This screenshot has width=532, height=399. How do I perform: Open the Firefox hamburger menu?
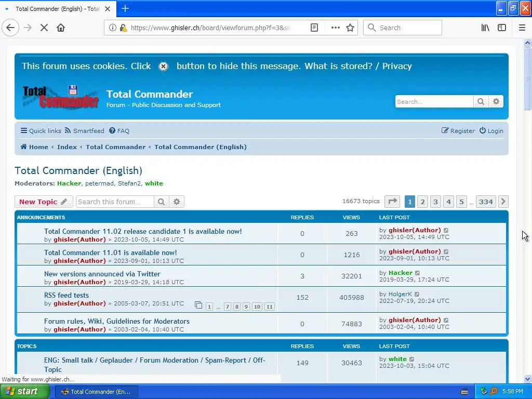pyautogui.click(x=522, y=28)
